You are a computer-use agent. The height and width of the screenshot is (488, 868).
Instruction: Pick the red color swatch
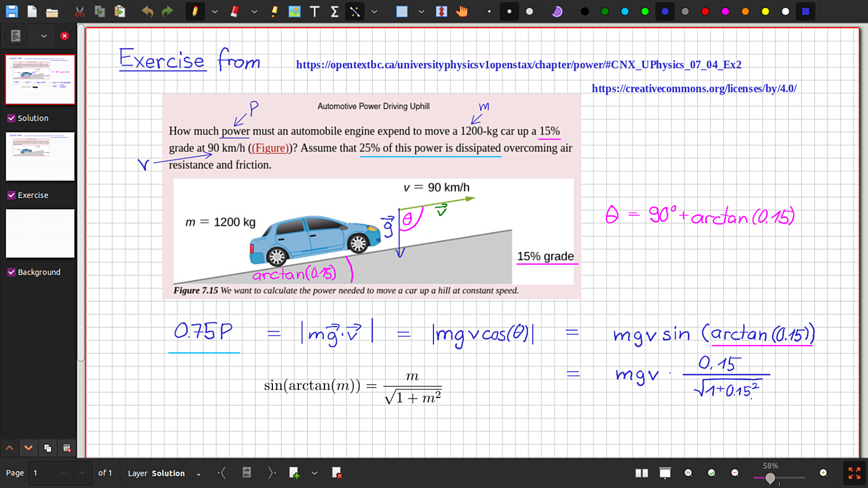click(x=705, y=12)
